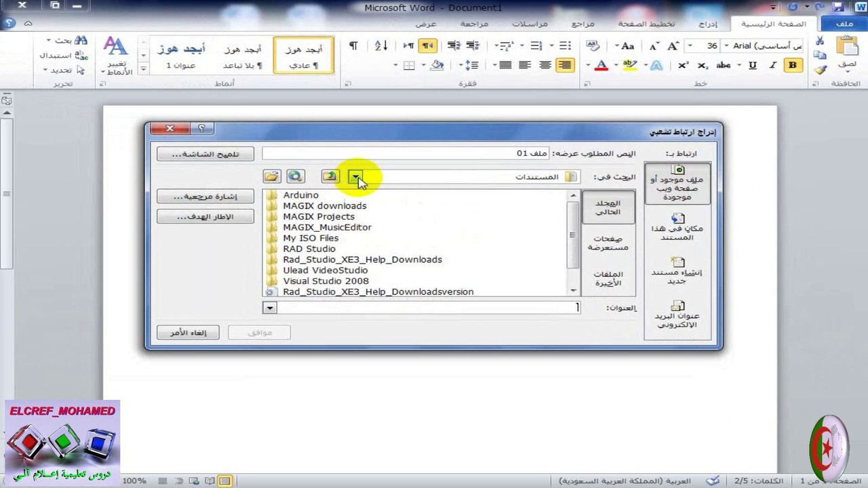
Task: Click the Bold formatting button
Action: pyautogui.click(x=792, y=66)
